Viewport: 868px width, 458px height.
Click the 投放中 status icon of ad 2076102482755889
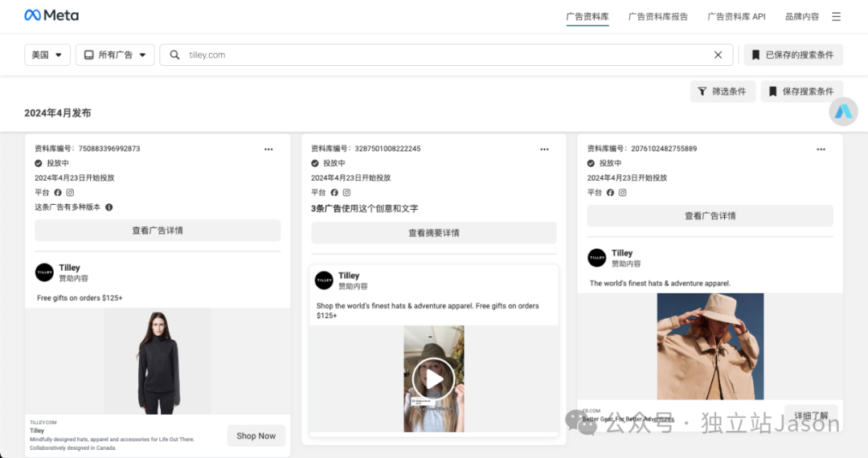[x=591, y=163]
